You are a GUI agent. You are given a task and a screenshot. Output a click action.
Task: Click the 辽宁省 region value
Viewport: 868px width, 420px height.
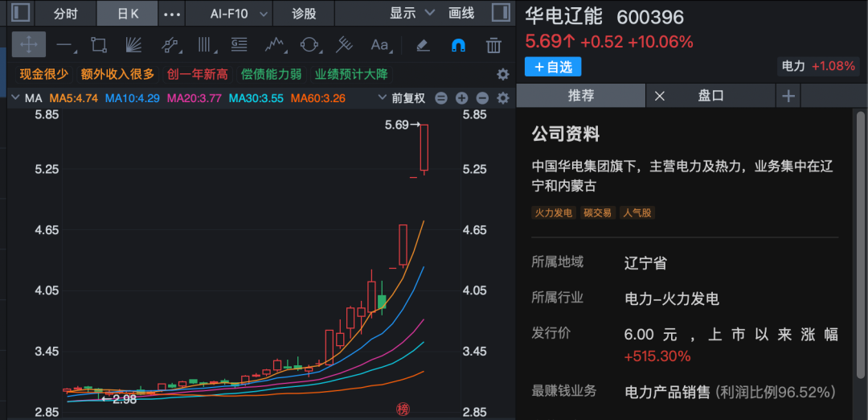click(x=645, y=262)
